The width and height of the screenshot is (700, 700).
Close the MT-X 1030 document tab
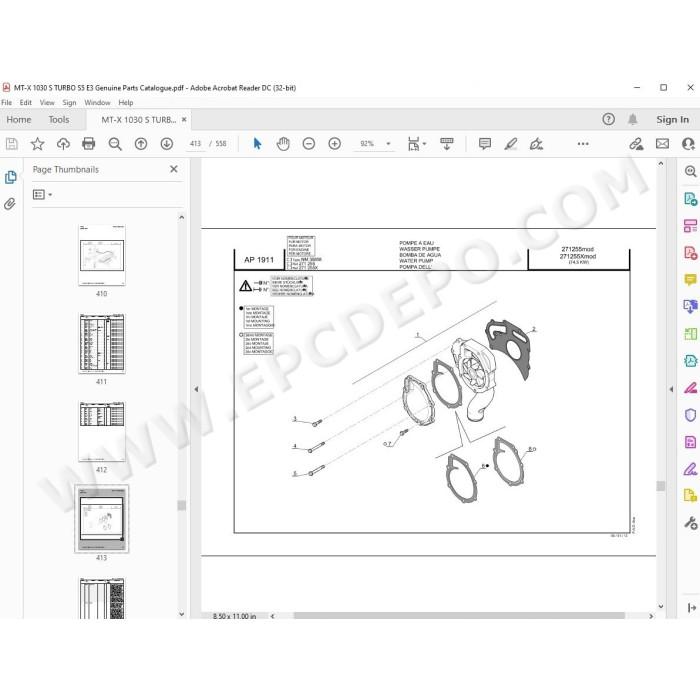point(184,120)
